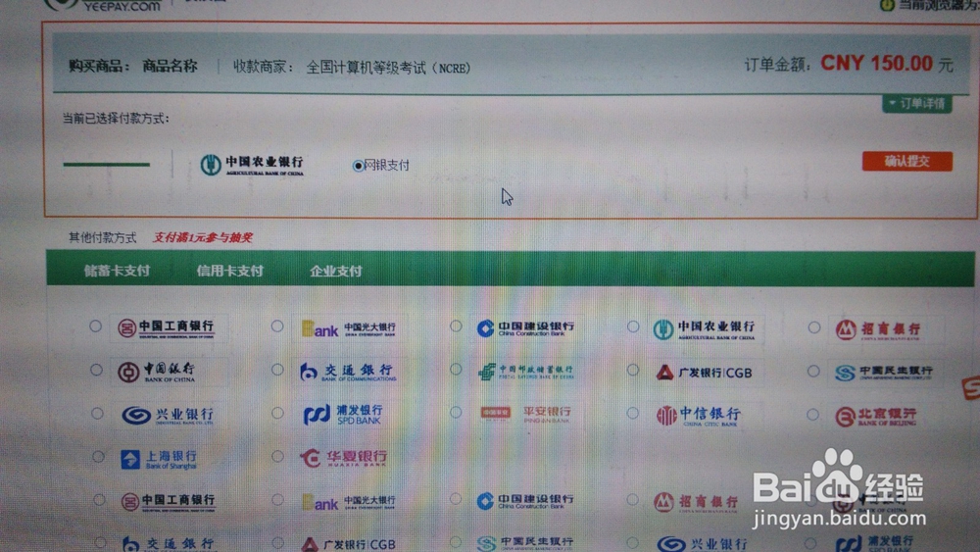Click the 兴业银行 logo above 上海银行
Image resolution: width=980 pixels, height=552 pixels.
168,415
